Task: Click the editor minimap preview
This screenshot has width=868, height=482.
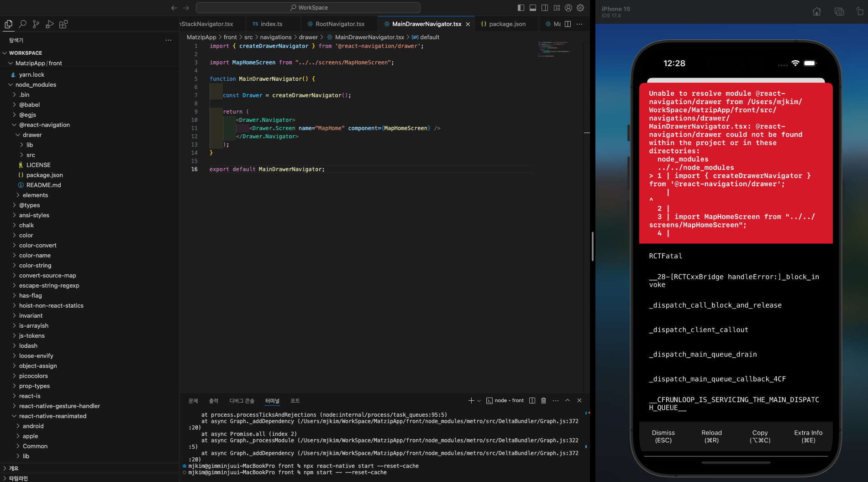Action: click(553, 49)
